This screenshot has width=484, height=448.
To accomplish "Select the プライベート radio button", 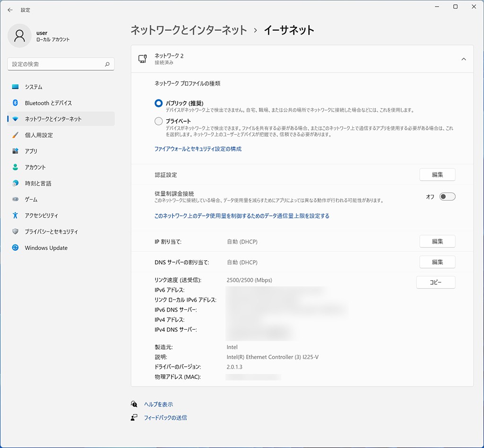I will pyautogui.click(x=159, y=122).
